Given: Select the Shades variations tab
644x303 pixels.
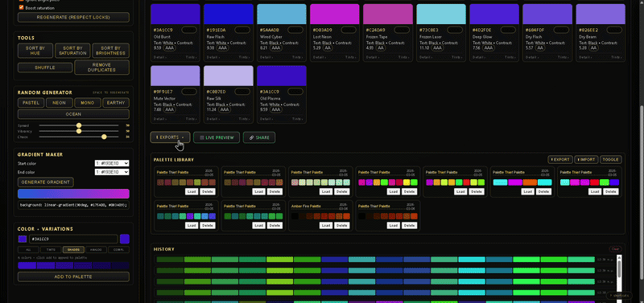Looking at the screenshot, I should pyautogui.click(x=73, y=249).
